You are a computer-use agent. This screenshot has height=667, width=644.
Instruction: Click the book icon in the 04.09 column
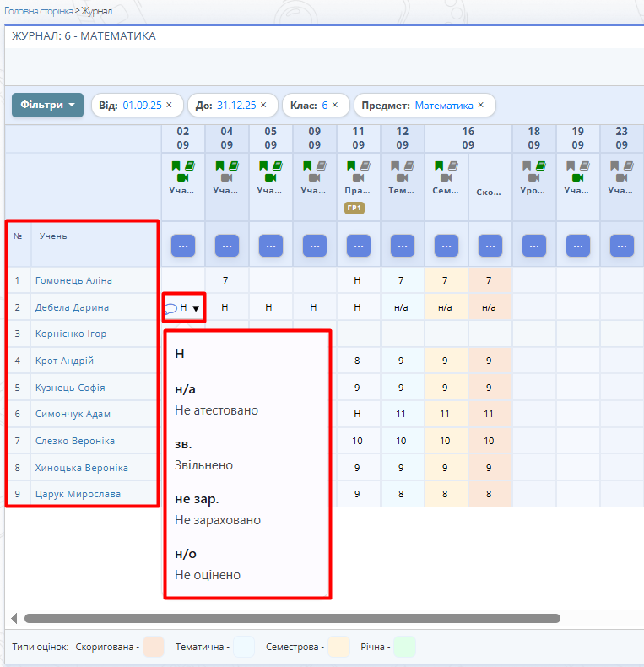(233, 166)
